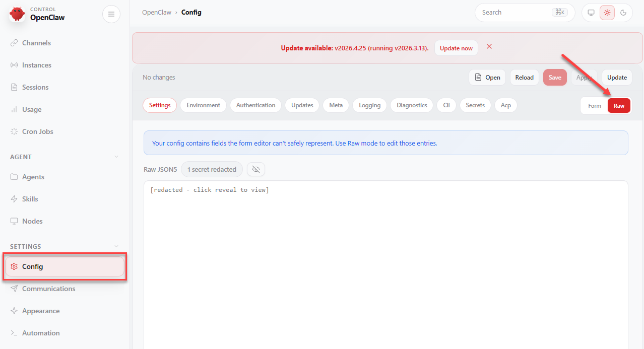The height and width of the screenshot is (349, 644).
Task: Select Config in settings sidebar
Action: coord(65,266)
